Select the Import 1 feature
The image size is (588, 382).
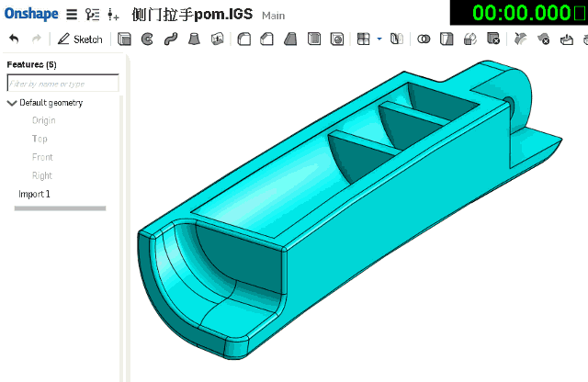[x=34, y=194]
